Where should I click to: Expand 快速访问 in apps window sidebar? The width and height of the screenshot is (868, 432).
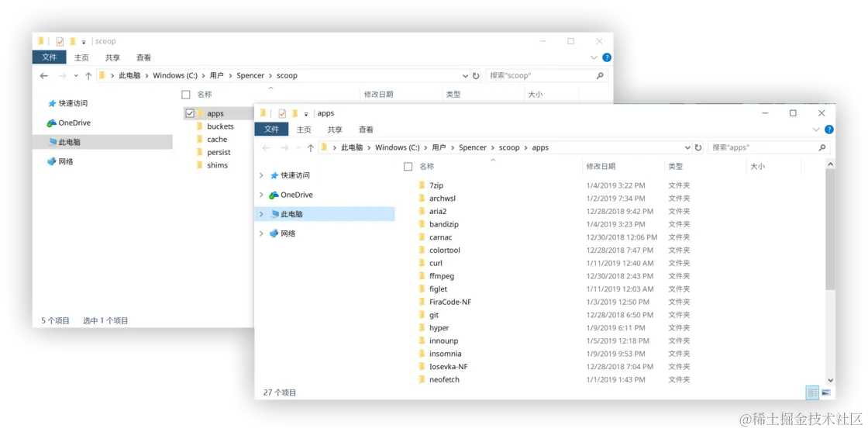click(261, 175)
